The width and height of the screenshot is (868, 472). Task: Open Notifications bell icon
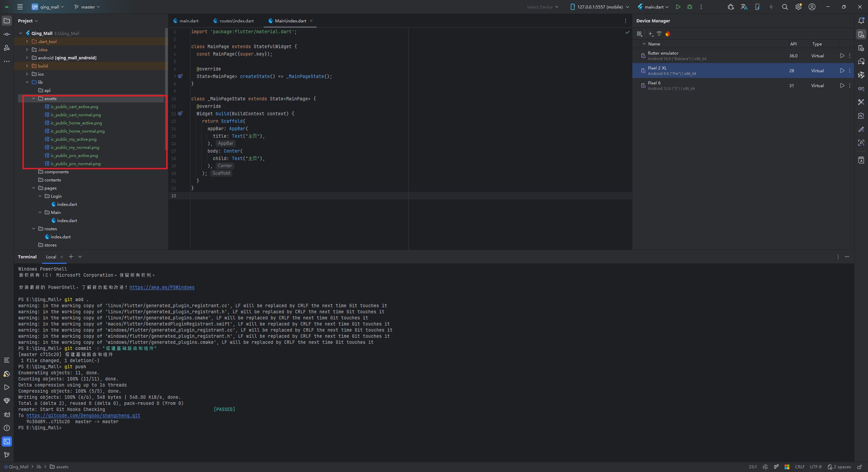(861, 21)
